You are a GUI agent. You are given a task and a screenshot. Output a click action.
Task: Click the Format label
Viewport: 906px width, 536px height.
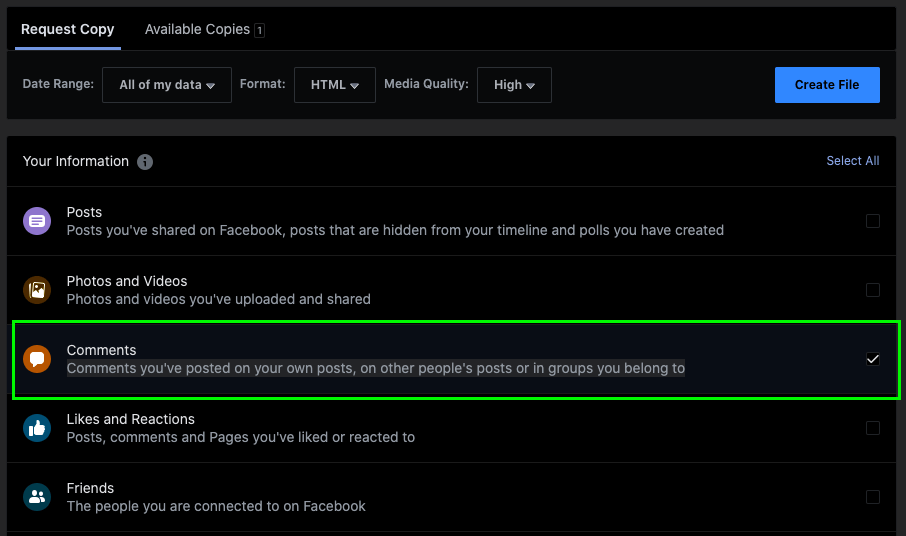(263, 84)
